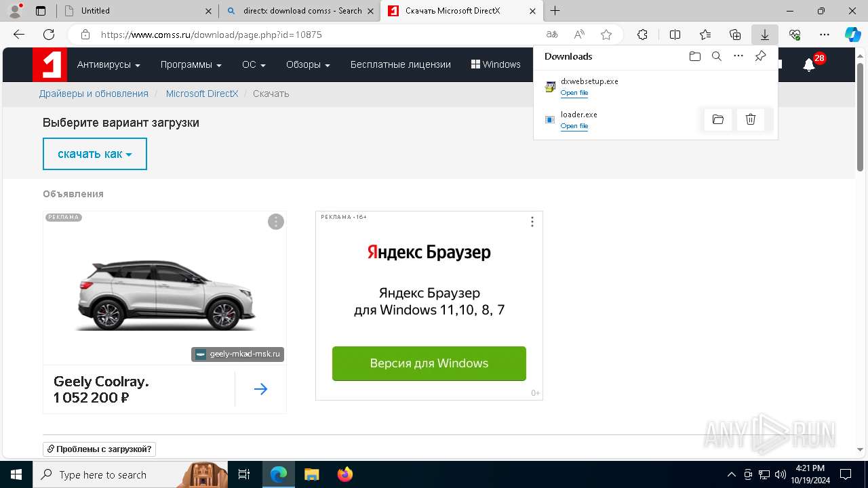Search downloads in Downloads panel
This screenshot has width=868, height=488.
pyautogui.click(x=716, y=56)
